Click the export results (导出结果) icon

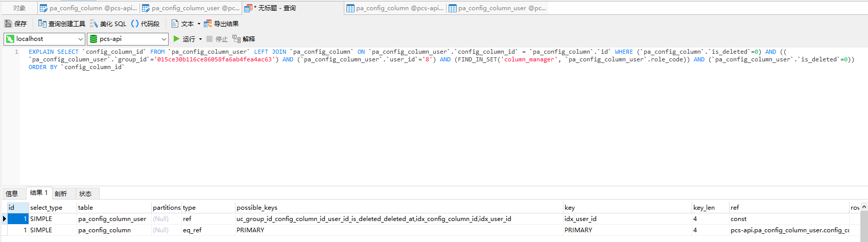coord(208,24)
